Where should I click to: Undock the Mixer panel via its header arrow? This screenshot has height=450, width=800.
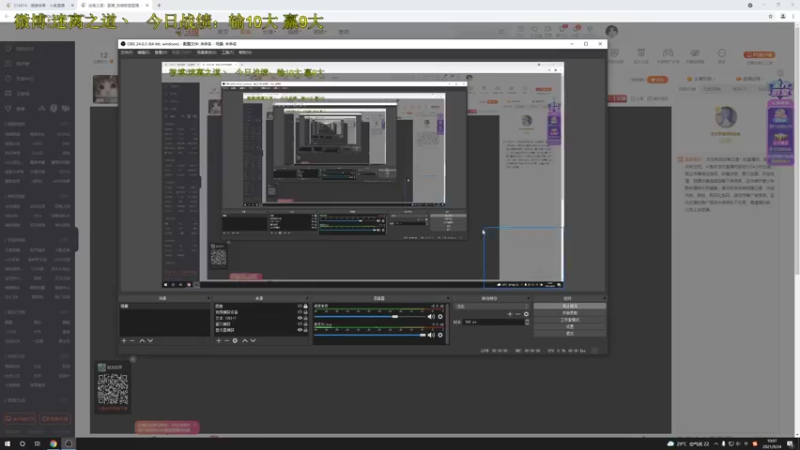pos(448,298)
